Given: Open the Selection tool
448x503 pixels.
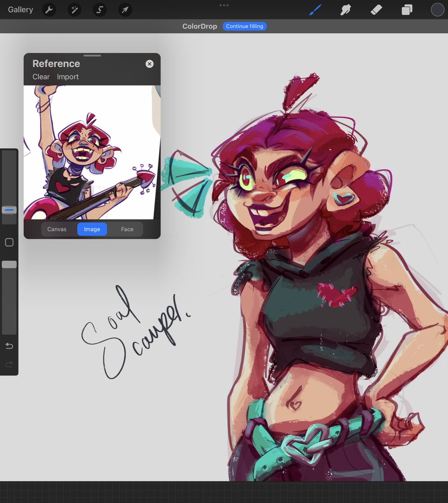Looking at the screenshot, I should point(99,9).
